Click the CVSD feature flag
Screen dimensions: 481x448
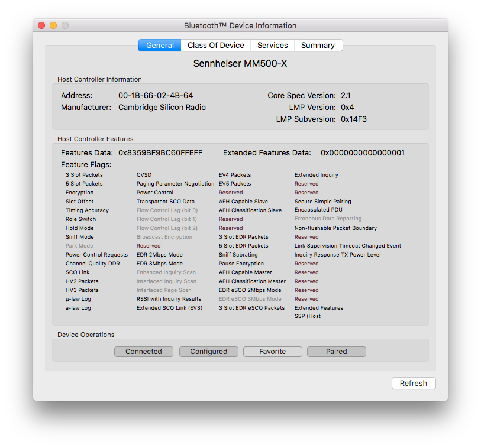click(144, 175)
